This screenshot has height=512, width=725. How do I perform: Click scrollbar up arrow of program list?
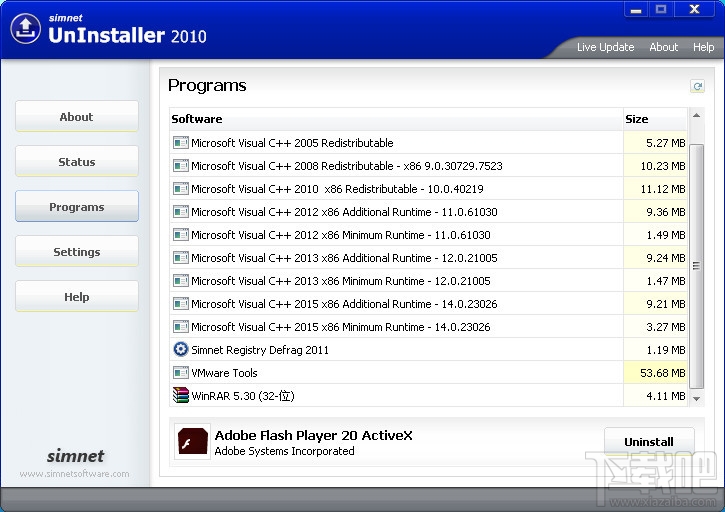(x=696, y=116)
